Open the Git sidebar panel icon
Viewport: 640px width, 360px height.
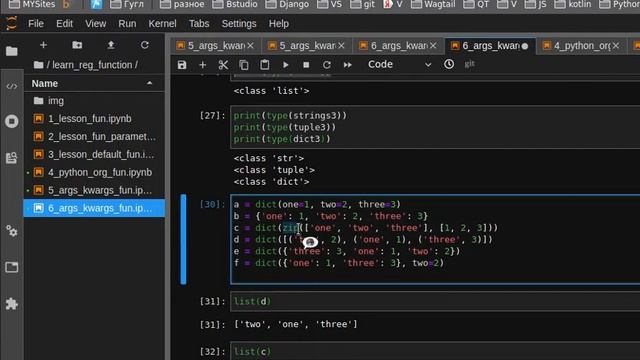coord(11,158)
